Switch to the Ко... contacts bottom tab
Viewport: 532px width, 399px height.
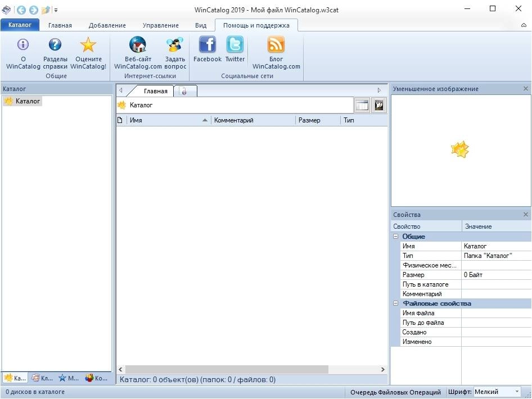(x=96, y=378)
